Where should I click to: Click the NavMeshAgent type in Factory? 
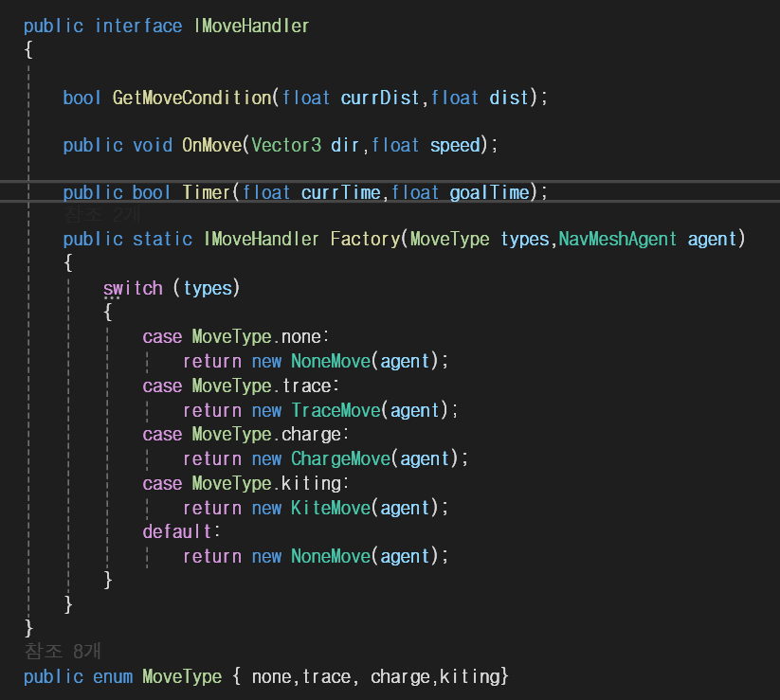[x=617, y=239]
